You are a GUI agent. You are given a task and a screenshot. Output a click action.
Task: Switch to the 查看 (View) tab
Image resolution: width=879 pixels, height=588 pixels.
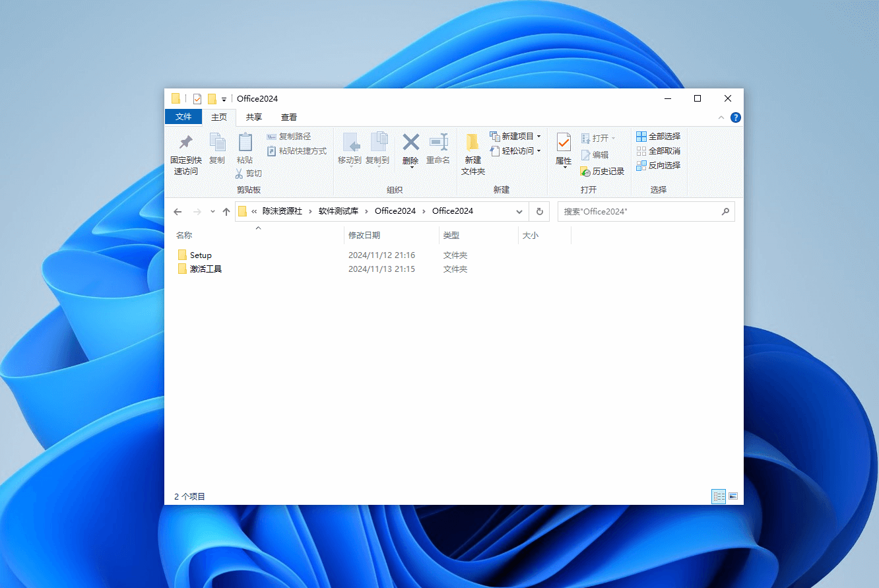tap(288, 117)
